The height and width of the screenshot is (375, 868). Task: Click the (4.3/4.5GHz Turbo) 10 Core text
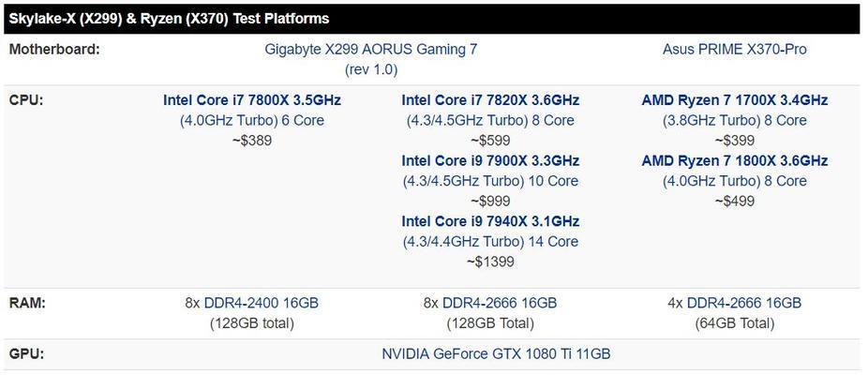[490, 181]
